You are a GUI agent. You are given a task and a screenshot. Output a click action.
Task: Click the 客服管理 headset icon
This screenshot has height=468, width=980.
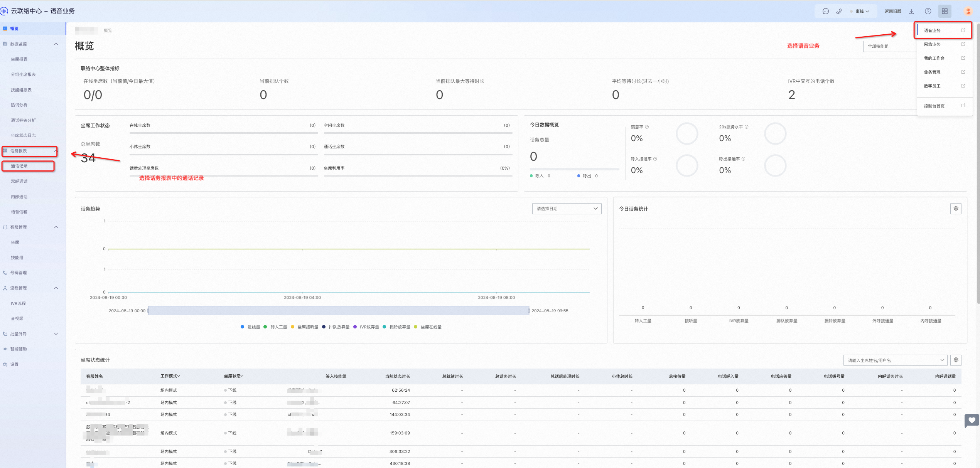click(x=5, y=227)
